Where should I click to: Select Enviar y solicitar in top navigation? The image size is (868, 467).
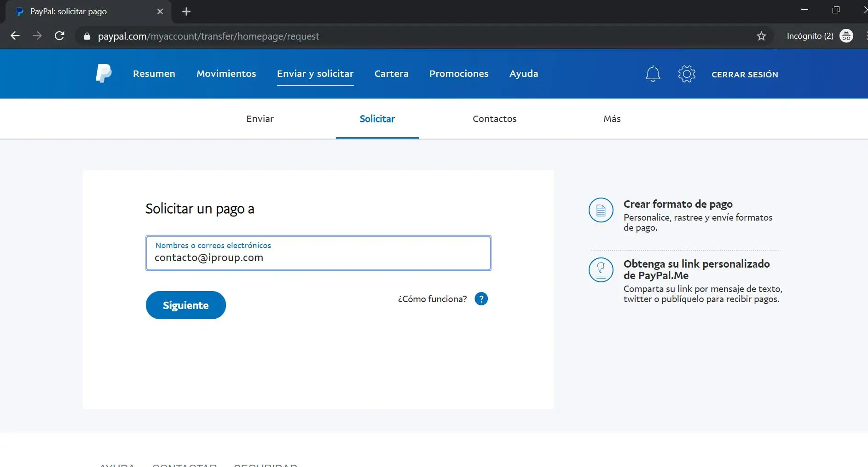tap(315, 74)
